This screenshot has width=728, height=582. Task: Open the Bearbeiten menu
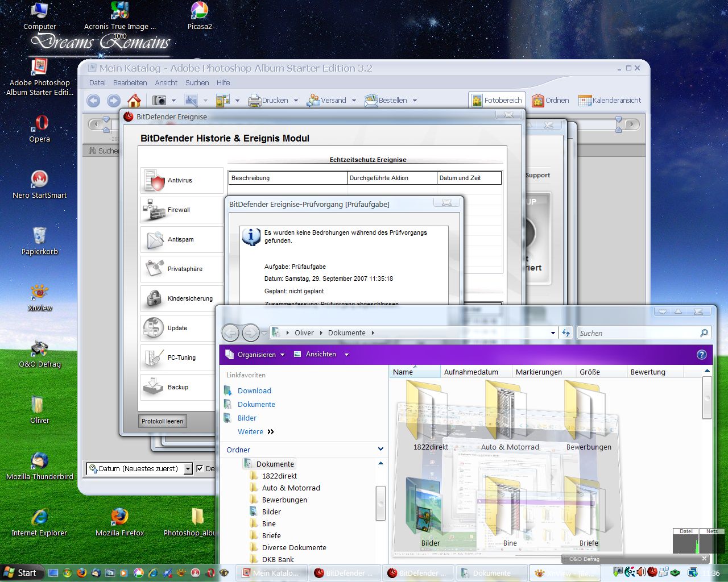coord(130,83)
